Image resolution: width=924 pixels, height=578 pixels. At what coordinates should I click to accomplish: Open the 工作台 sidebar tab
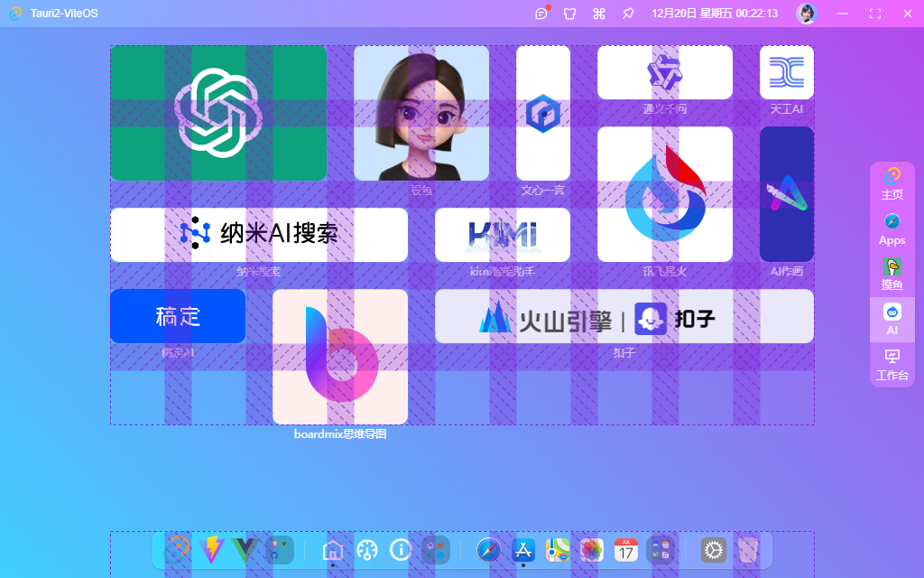(x=892, y=365)
